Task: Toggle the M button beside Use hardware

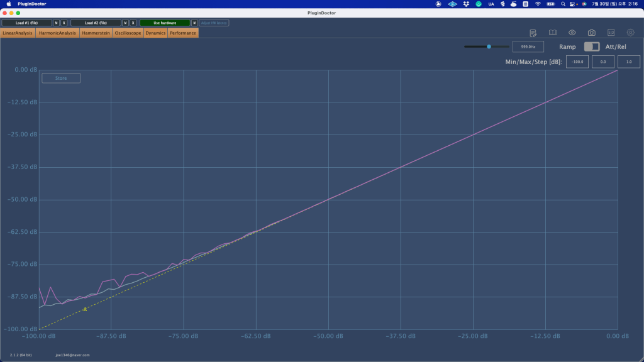Action: coord(194,23)
